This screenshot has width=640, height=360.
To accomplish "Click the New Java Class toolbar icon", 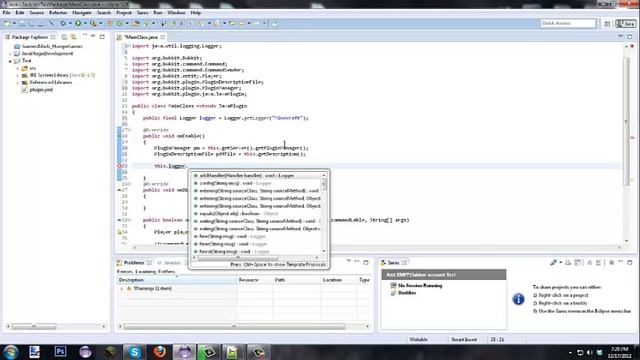I will (120, 24).
